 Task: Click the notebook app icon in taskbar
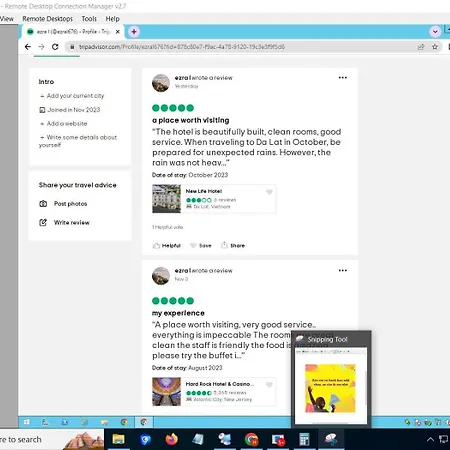coord(198,439)
